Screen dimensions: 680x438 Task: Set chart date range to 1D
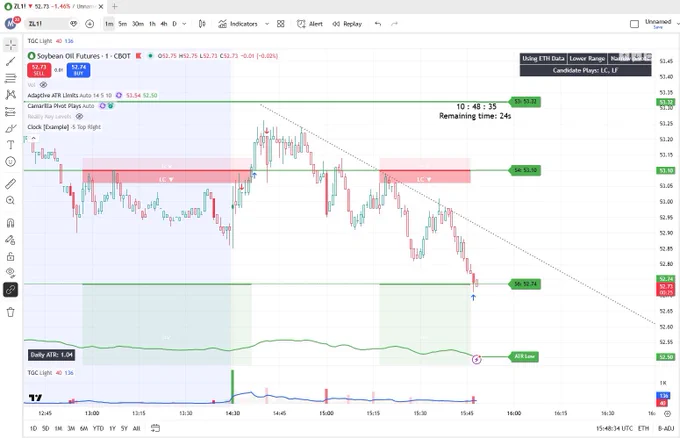pyautogui.click(x=33, y=428)
